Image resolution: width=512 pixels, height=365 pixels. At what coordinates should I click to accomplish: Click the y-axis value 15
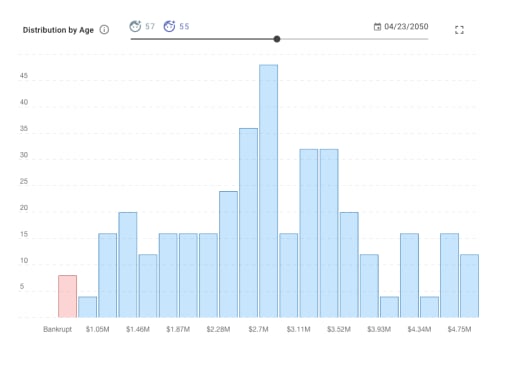(x=24, y=234)
